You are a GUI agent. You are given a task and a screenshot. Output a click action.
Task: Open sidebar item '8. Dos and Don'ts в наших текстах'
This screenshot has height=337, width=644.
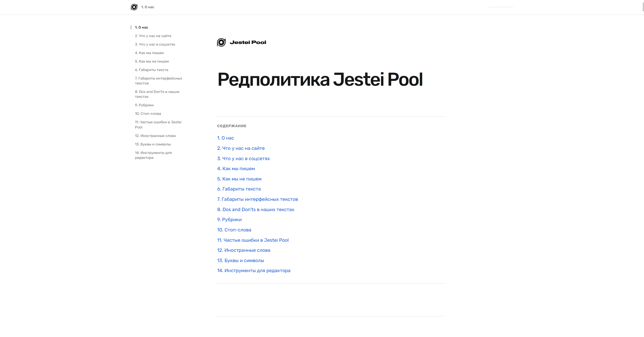(x=157, y=94)
